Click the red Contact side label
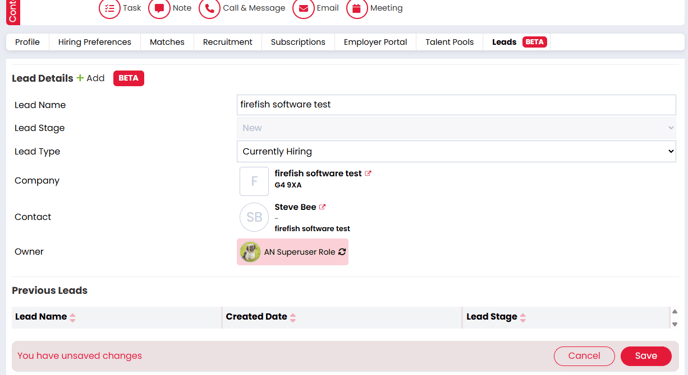The height and width of the screenshot is (375, 688). click(13, 11)
